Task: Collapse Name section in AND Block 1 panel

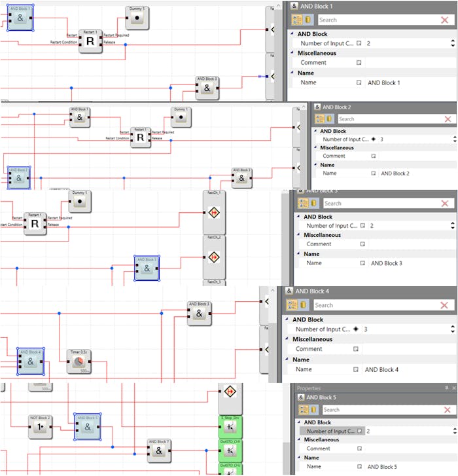Action: pos(292,73)
